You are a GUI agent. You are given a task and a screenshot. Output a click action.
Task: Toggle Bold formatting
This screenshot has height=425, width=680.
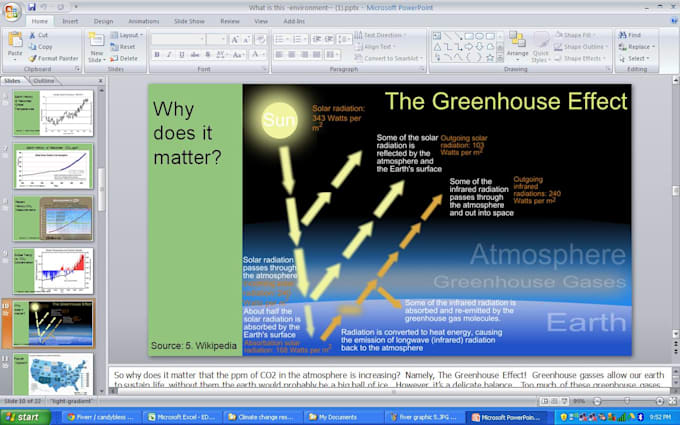pos(157,55)
